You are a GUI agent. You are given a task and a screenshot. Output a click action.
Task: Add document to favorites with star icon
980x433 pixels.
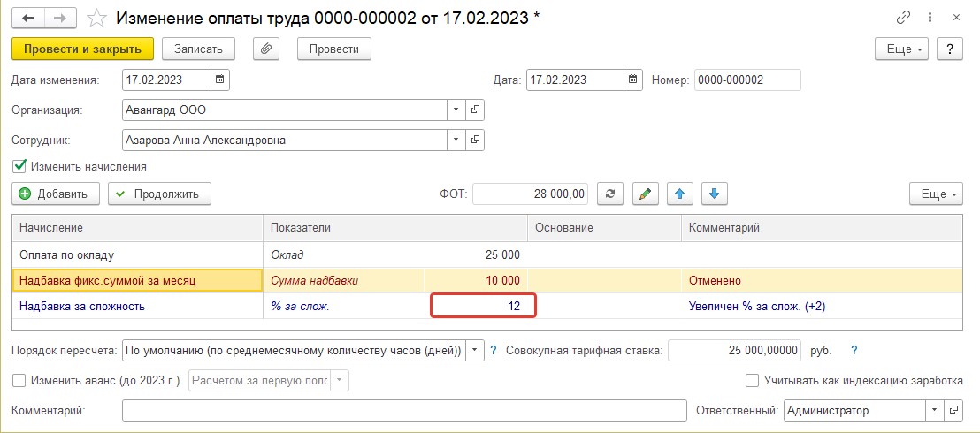pos(96,19)
